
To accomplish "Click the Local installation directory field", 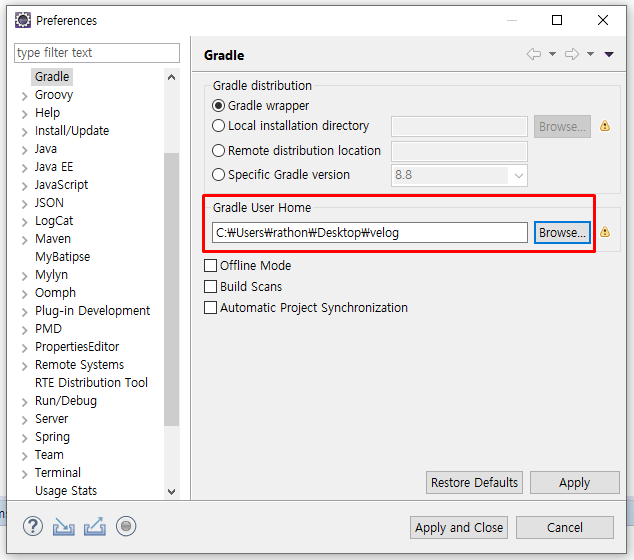I will coord(459,127).
